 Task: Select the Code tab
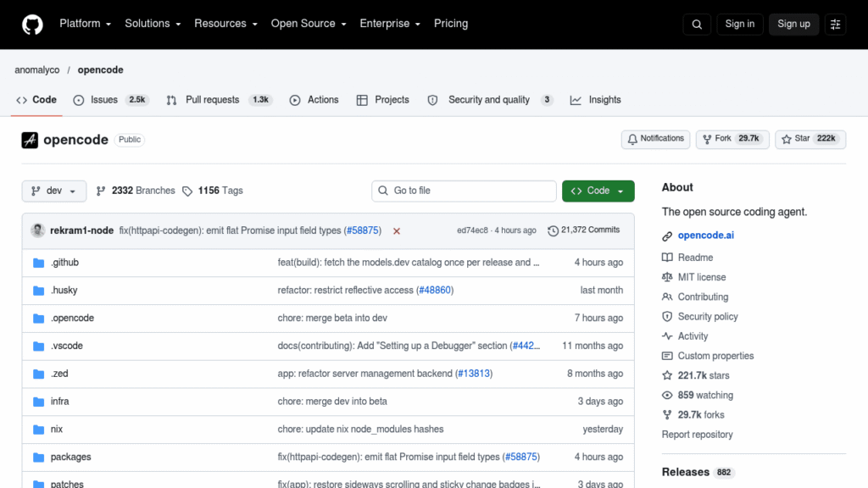click(36, 100)
